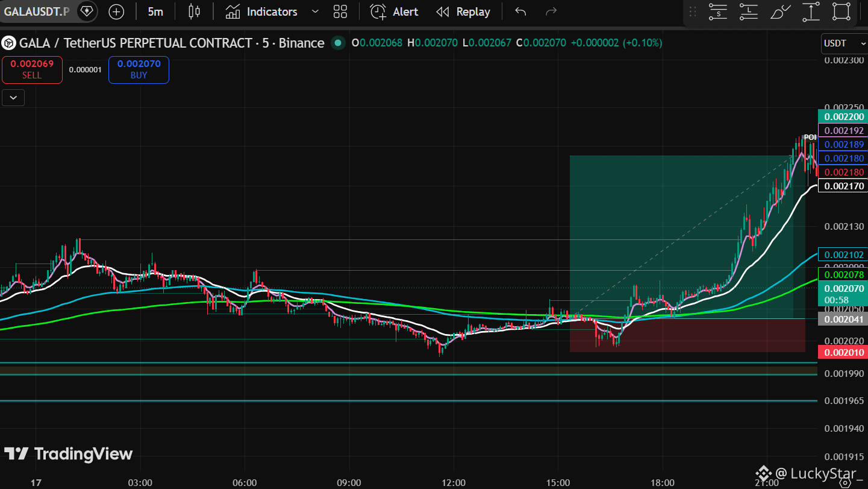The height and width of the screenshot is (489, 868).
Task: Click the green 0.002078 price label
Action: click(x=843, y=274)
